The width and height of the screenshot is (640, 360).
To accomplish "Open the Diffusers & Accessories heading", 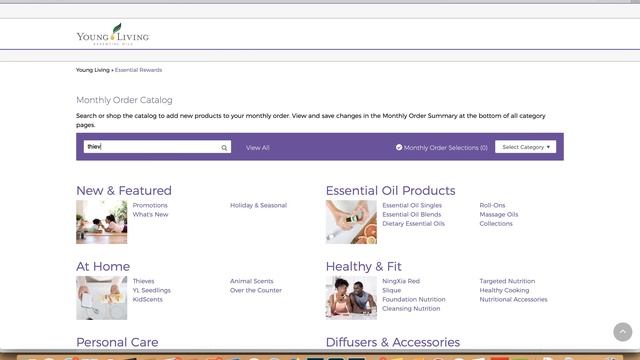I will [x=393, y=342].
